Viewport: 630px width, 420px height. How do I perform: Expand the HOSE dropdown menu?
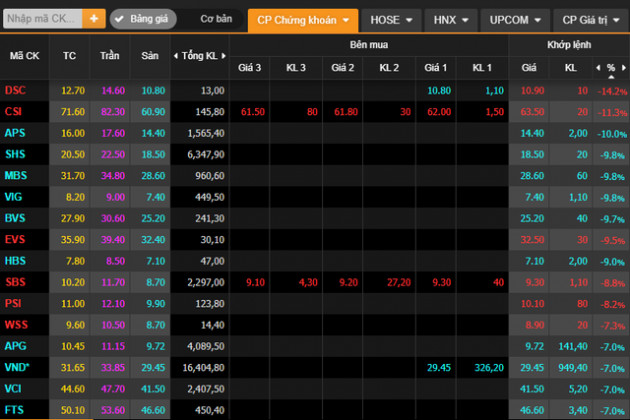[x=391, y=19]
